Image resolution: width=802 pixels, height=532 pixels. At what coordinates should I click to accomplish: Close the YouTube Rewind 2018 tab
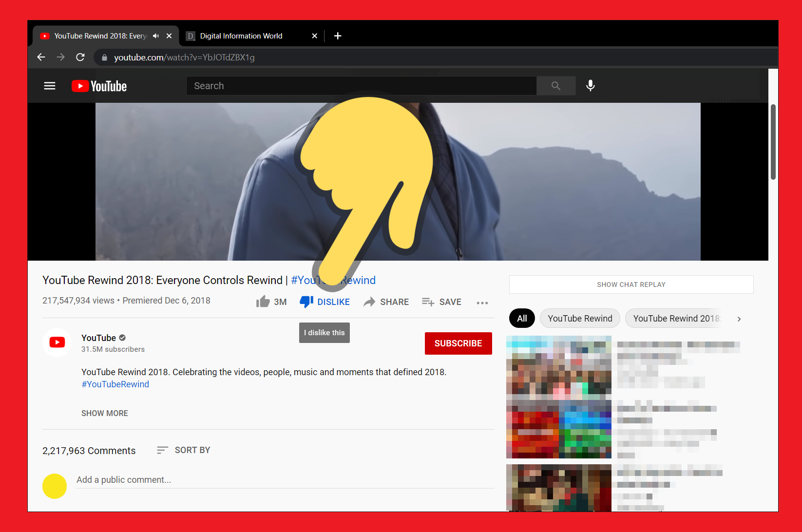(x=169, y=36)
